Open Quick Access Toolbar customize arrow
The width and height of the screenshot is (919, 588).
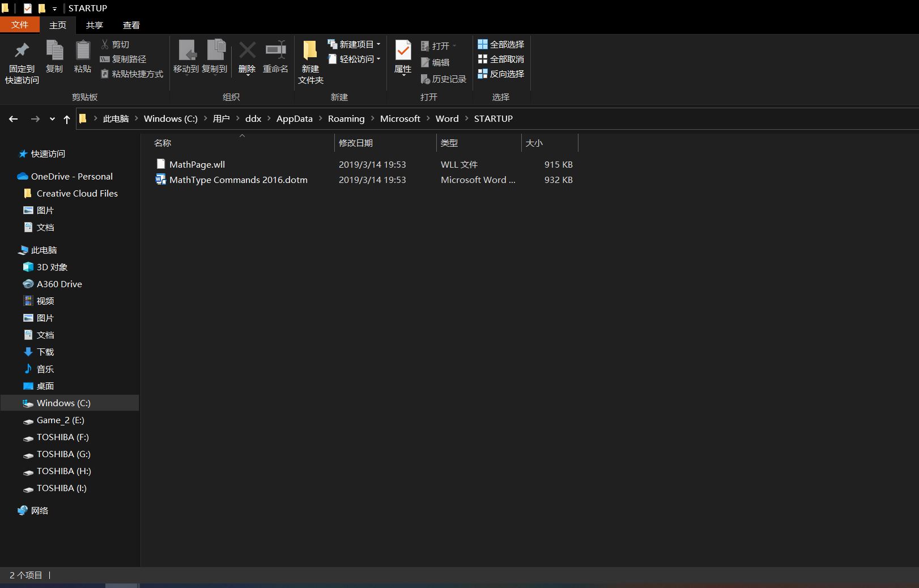pyautogui.click(x=54, y=9)
